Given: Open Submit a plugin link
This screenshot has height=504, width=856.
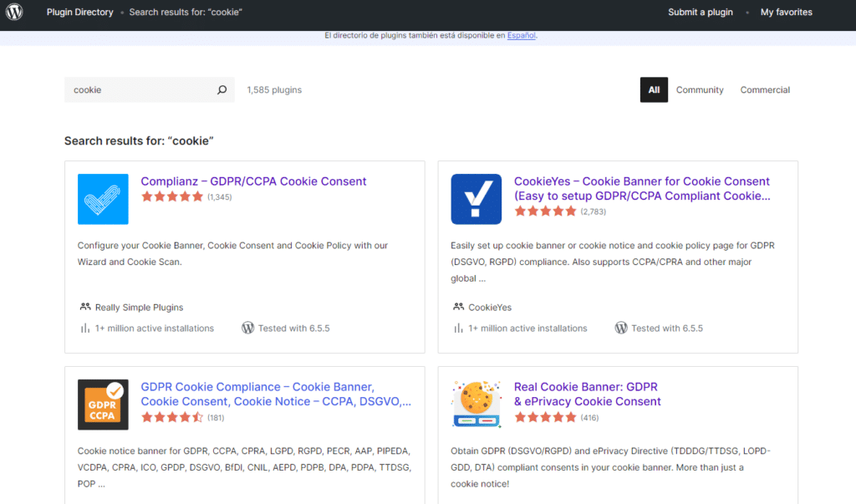Looking at the screenshot, I should coord(701,12).
